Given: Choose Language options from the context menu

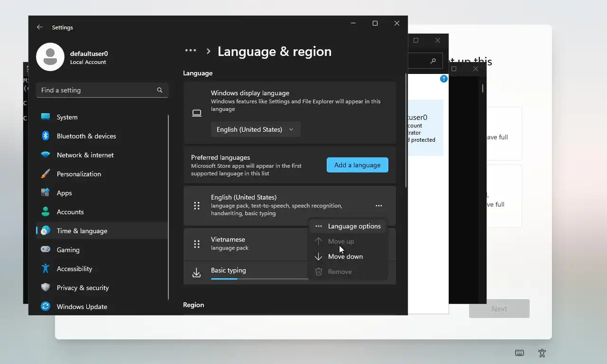Looking at the screenshot, I should tap(348, 226).
